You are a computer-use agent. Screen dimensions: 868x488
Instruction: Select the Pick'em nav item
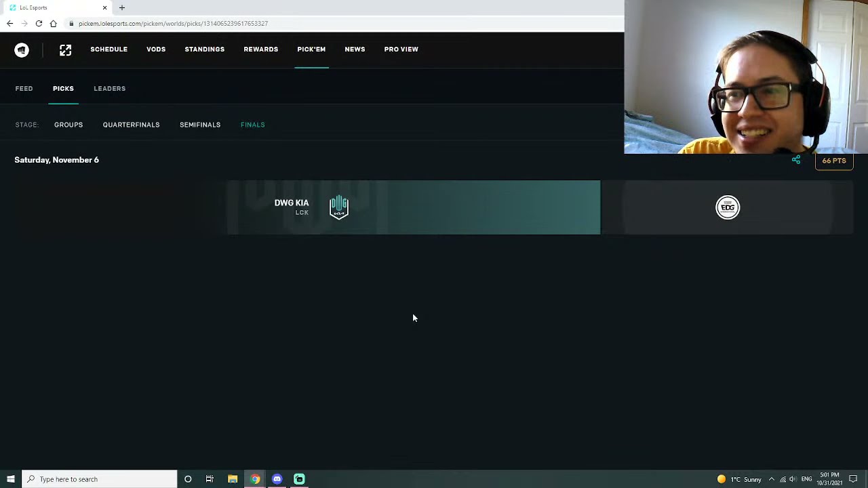pos(311,49)
